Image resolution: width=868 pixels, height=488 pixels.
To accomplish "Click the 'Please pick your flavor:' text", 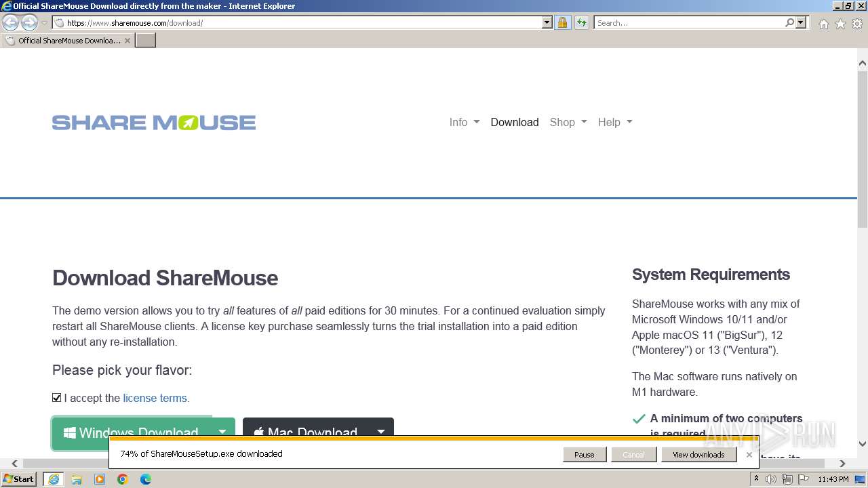I will [122, 370].
